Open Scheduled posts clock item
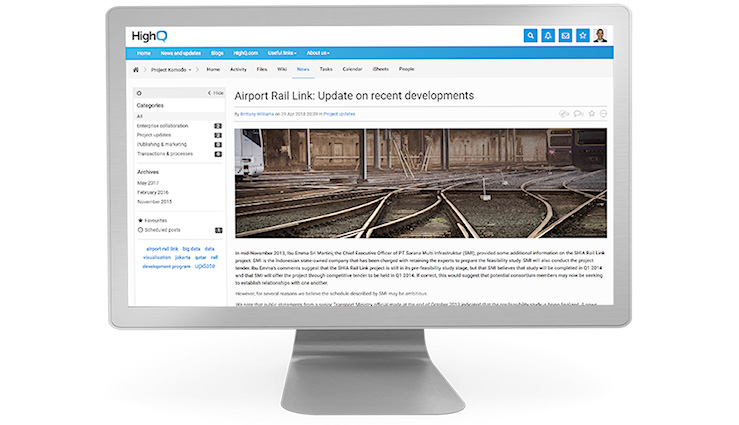 tap(159, 230)
